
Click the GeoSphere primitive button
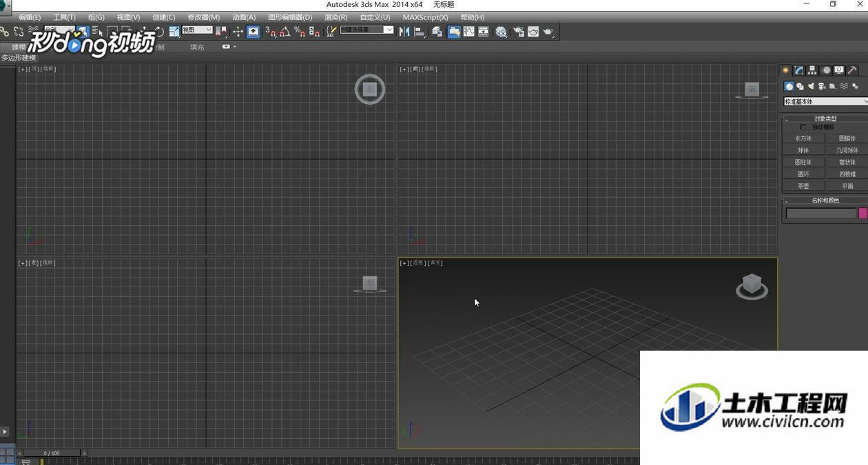(847, 150)
